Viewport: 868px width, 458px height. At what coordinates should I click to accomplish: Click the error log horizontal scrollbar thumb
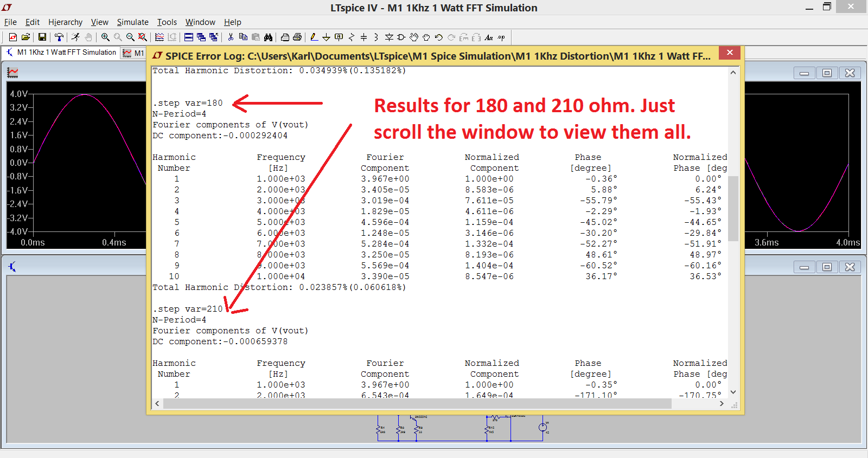click(x=417, y=404)
